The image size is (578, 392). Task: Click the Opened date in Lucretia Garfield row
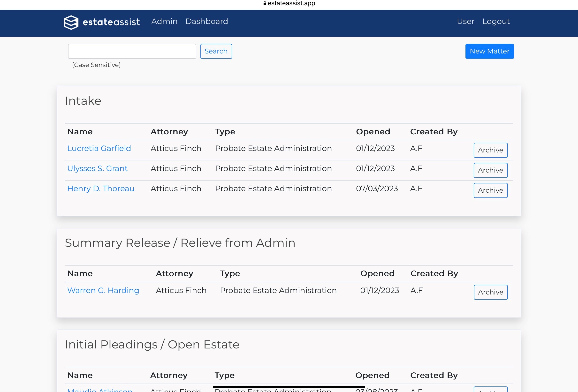pos(375,148)
